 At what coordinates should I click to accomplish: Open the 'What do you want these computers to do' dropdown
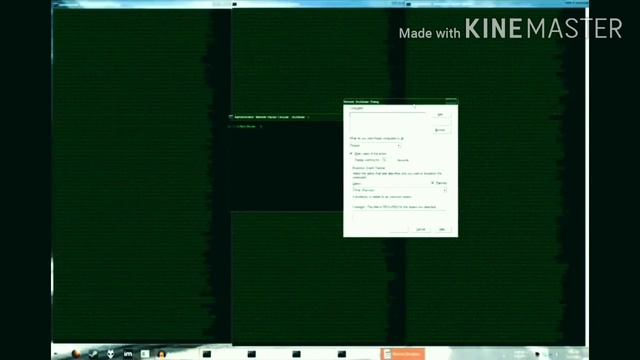point(375,145)
